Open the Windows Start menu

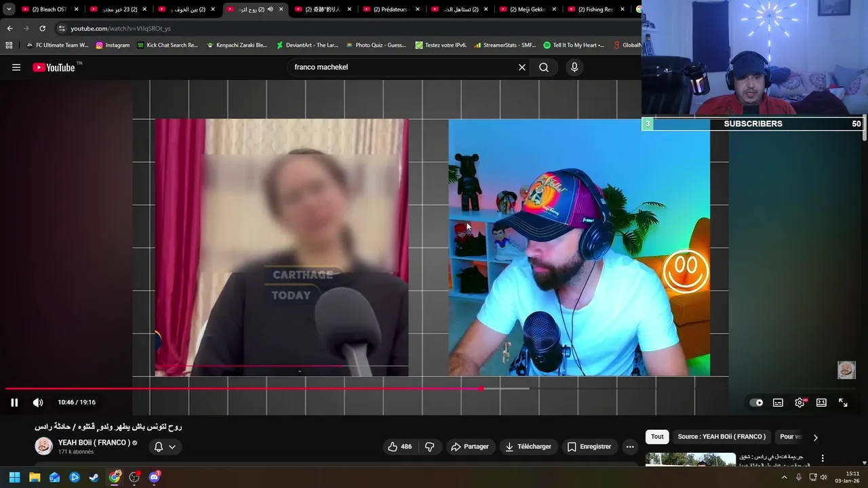14,477
